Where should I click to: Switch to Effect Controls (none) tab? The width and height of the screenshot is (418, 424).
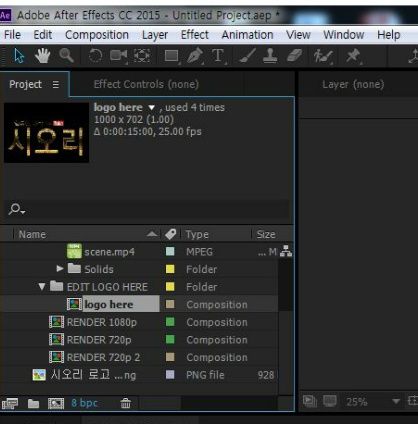pyautogui.click(x=146, y=84)
